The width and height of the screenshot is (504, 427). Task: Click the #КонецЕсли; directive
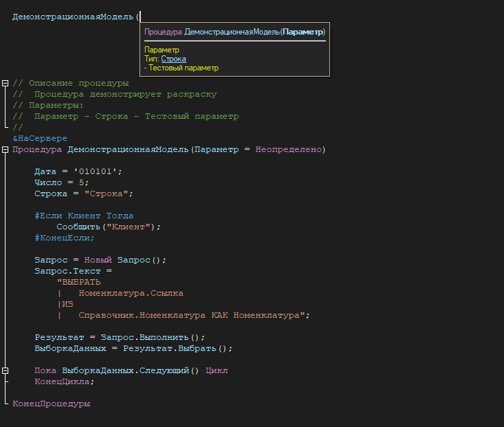(64, 238)
